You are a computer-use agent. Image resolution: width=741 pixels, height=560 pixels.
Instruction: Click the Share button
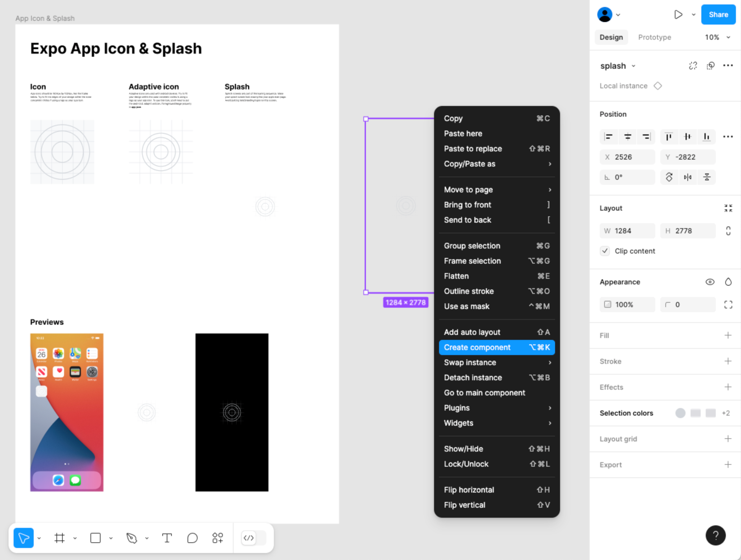(x=718, y=15)
